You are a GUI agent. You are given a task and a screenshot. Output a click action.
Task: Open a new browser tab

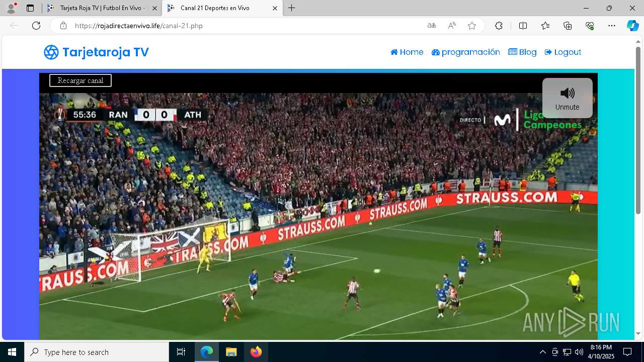292,8
